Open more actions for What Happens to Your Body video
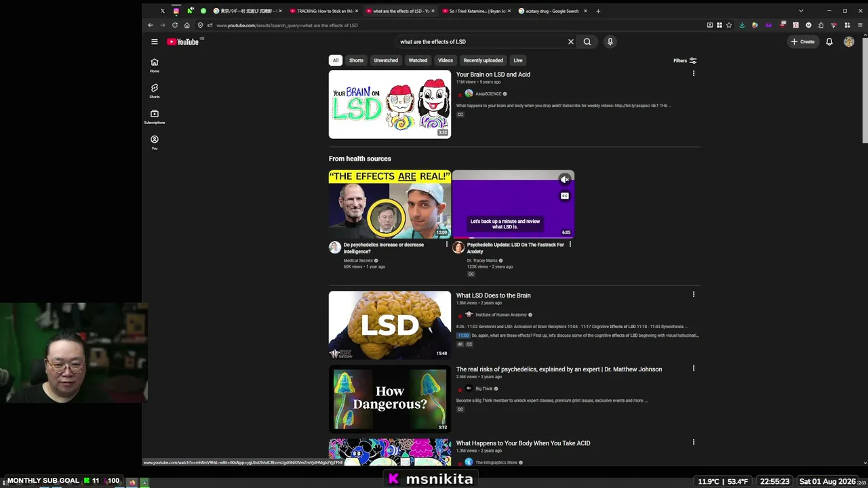868x488 pixels. (x=693, y=442)
